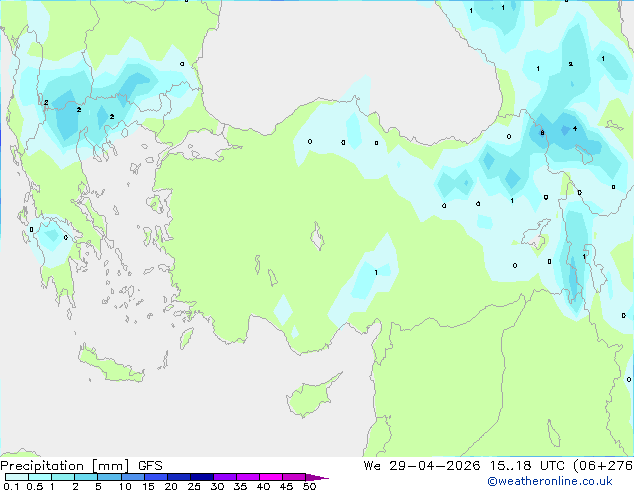Click the '15..18 UTC' time text
634x490 pixels.
pyautogui.click(x=527, y=466)
